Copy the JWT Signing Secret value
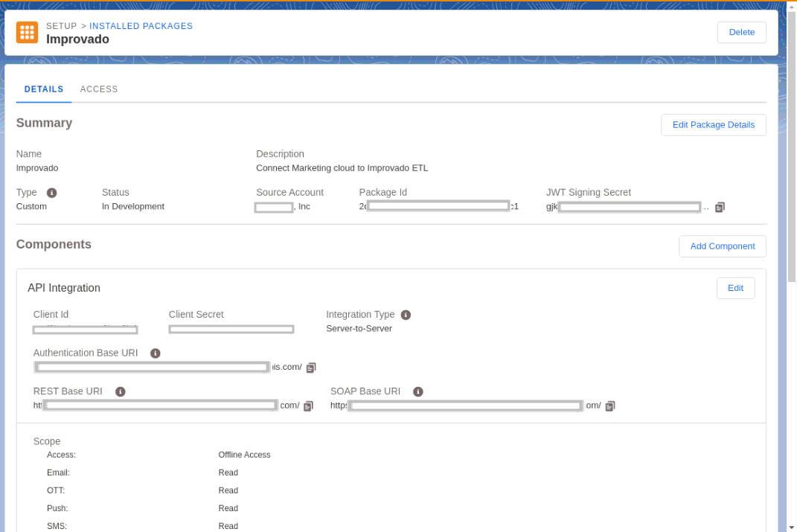 (719, 207)
